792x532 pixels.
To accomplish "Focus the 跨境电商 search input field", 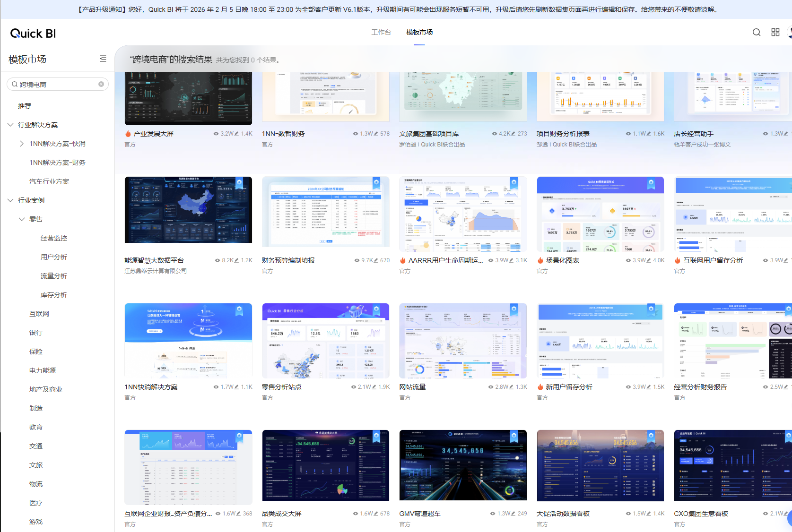I will pos(57,84).
